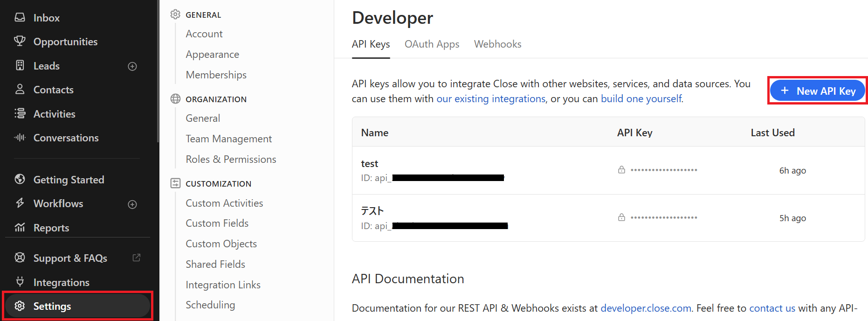Screen dimensions: 868x321
Task: Switch to the OAuth Apps tab
Action: point(432,44)
